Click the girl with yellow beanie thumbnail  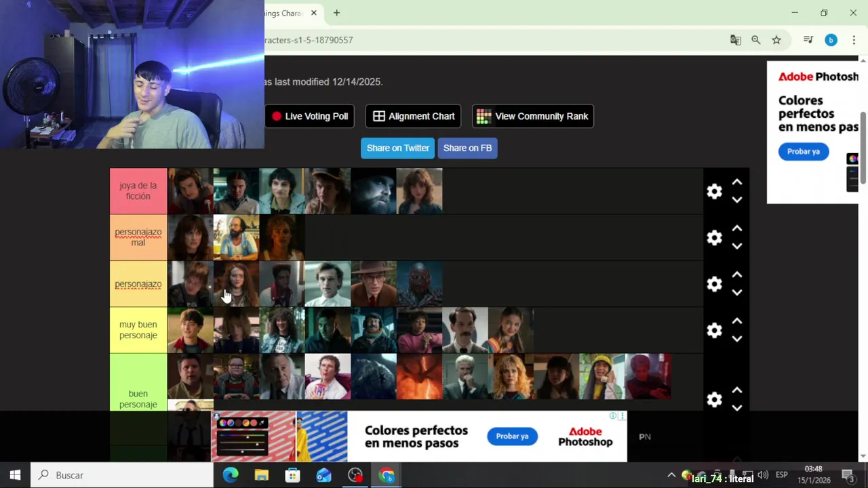coord(602,376)
